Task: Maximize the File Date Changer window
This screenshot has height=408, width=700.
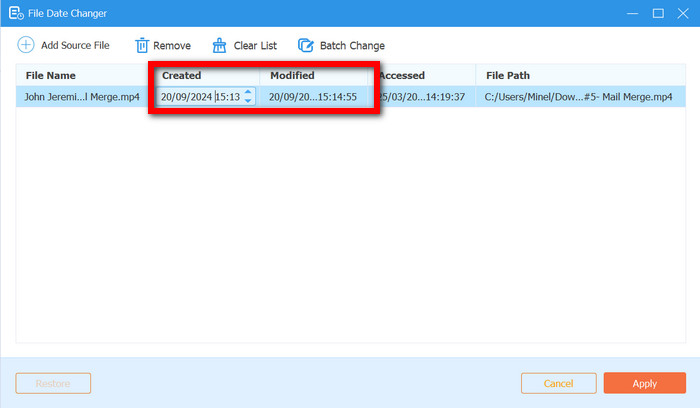Action: [658, 13]
